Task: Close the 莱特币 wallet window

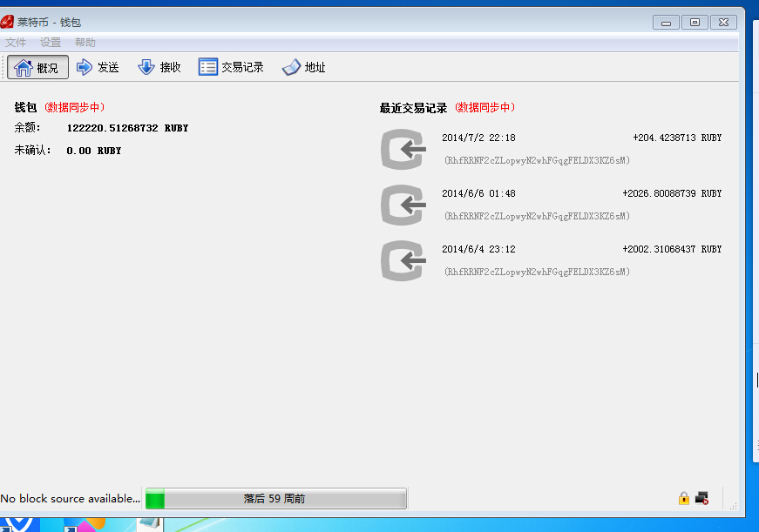Action: pyautogui.click(x=723, y=23)
